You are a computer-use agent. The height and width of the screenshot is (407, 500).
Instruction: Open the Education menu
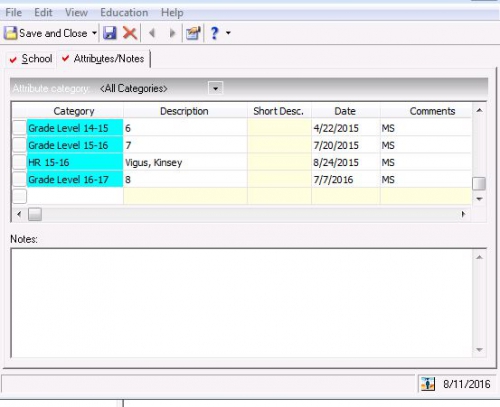[x=124, y=13]
